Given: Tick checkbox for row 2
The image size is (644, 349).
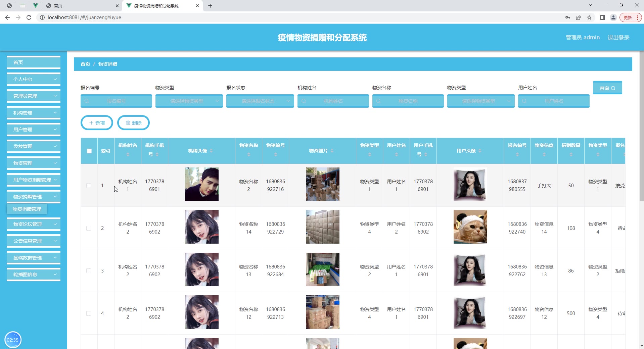Looking at the screenshot, I should [89, 228].
